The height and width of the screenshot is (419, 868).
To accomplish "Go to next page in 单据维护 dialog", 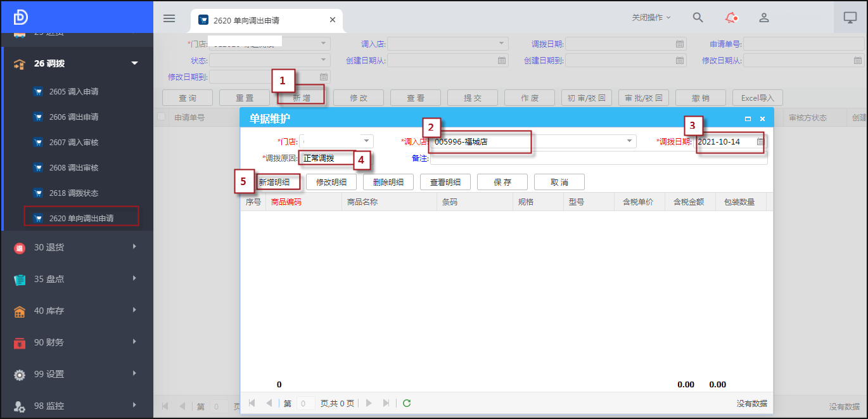I will click(x=369, y=403).
